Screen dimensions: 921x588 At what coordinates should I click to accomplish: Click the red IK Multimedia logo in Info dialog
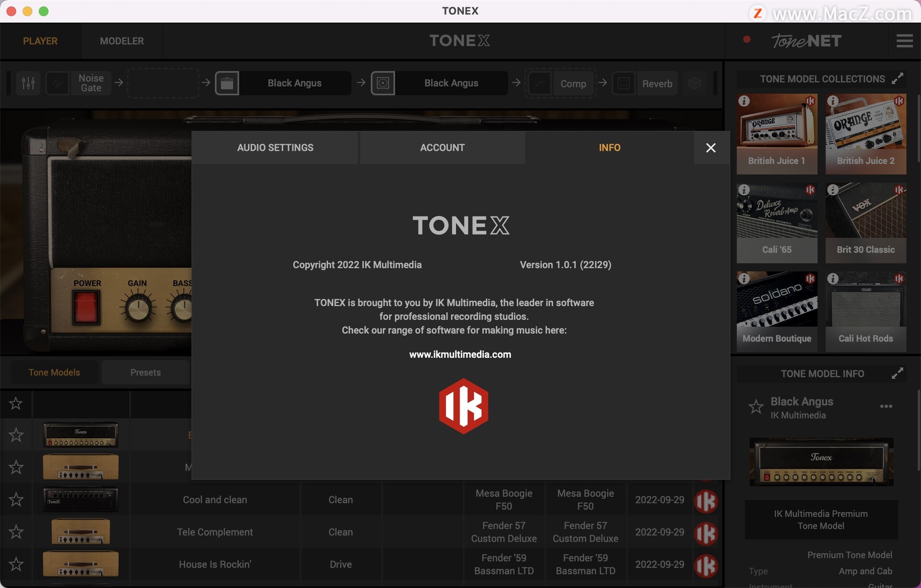[463, 406]
